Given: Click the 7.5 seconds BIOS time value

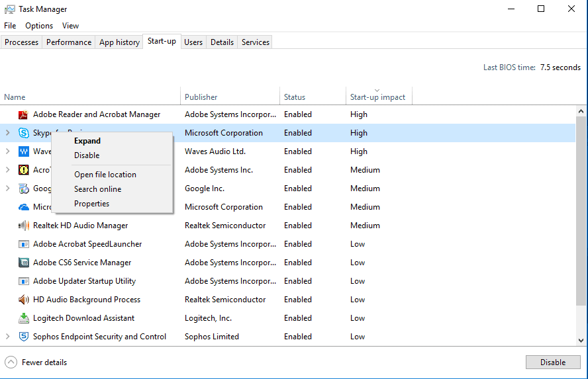Looking at the screenshot, I should [560, 67].
